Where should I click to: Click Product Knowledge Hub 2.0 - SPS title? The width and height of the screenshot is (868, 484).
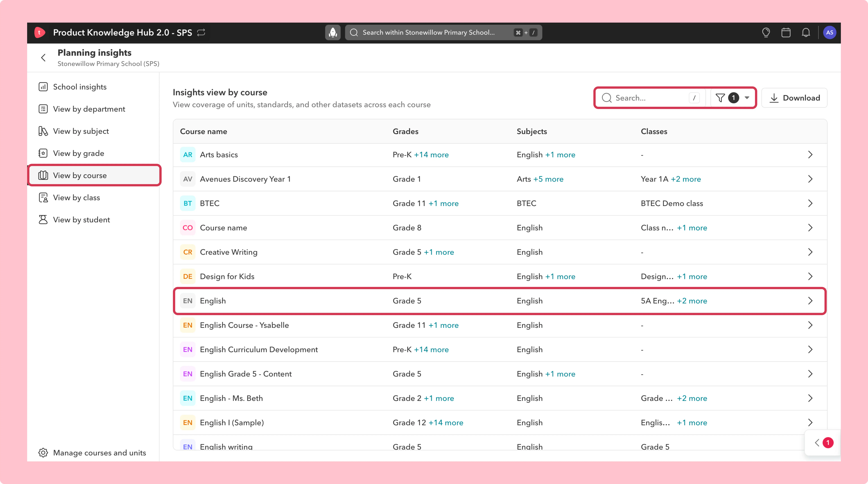[123, 32]
